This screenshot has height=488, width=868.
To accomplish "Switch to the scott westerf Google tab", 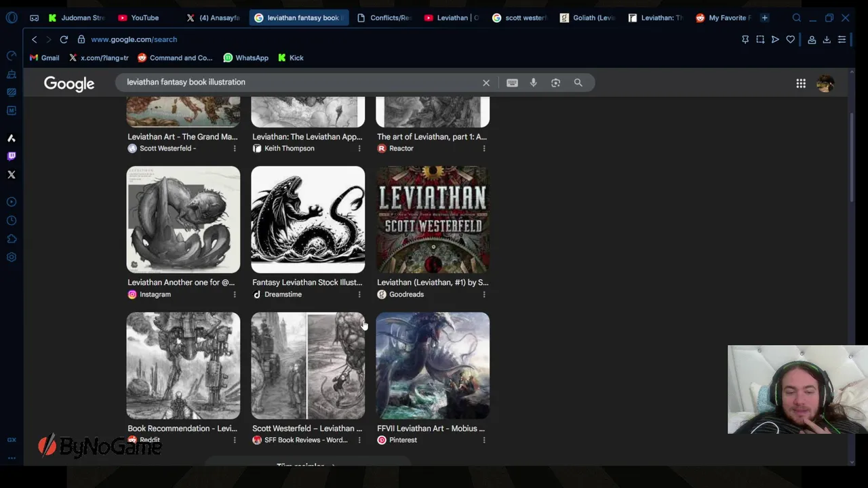I will 519,18.
